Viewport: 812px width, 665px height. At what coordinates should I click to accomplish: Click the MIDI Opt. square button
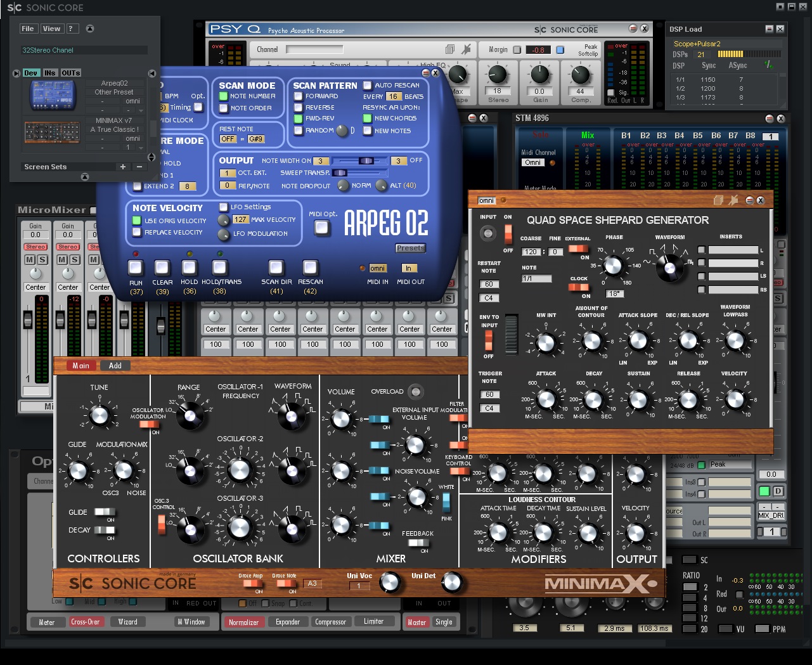[x=322, y=228]
